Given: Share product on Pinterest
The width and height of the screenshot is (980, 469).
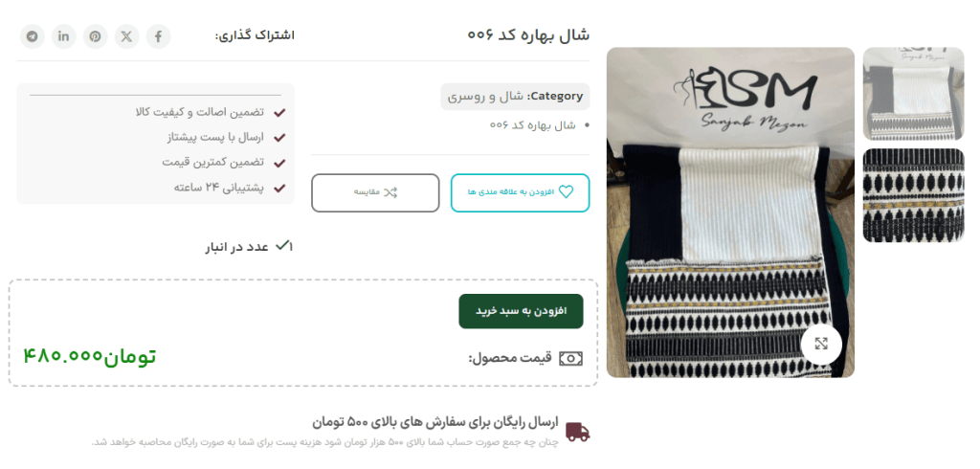Looking at the screenshot, I should click(95, 36).
